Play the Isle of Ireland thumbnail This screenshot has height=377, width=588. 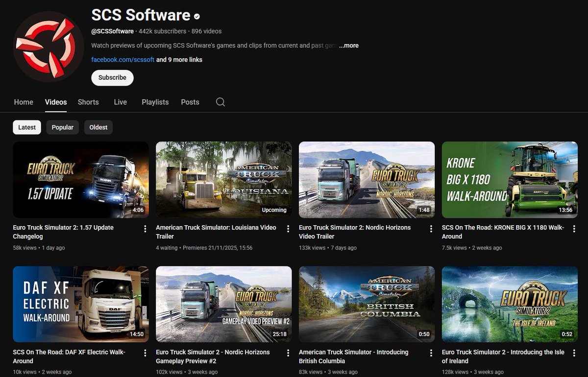point(510,304)
